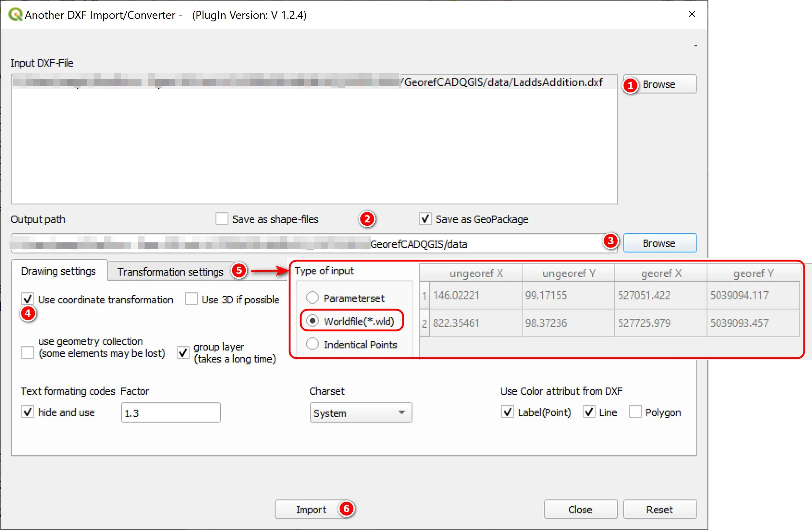Viewport: 812px width, 530px height.
Task: Uncheck Save as GeoPackage option
Action: click(425, 219)
